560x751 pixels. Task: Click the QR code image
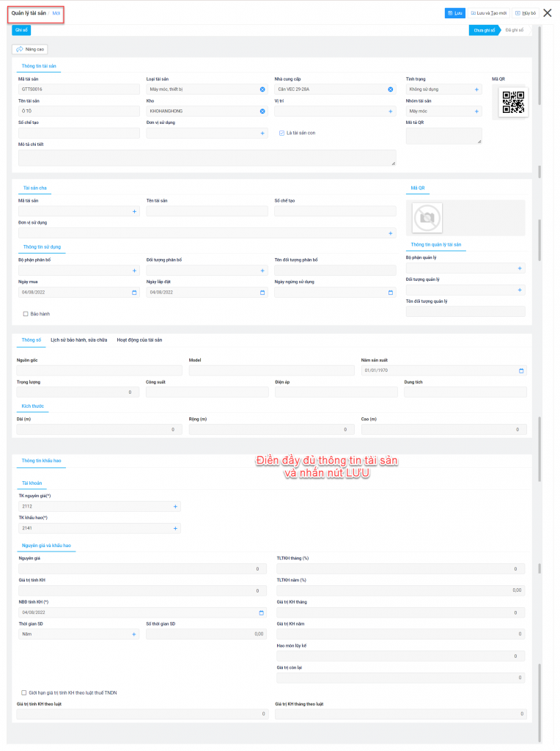513,103
